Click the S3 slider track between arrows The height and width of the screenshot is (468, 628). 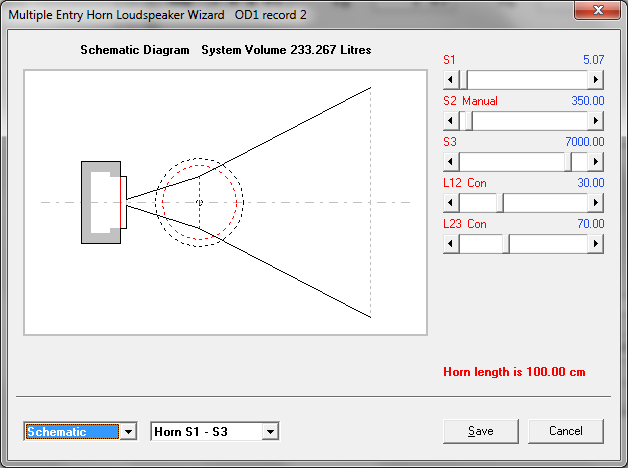click(523, 161)
